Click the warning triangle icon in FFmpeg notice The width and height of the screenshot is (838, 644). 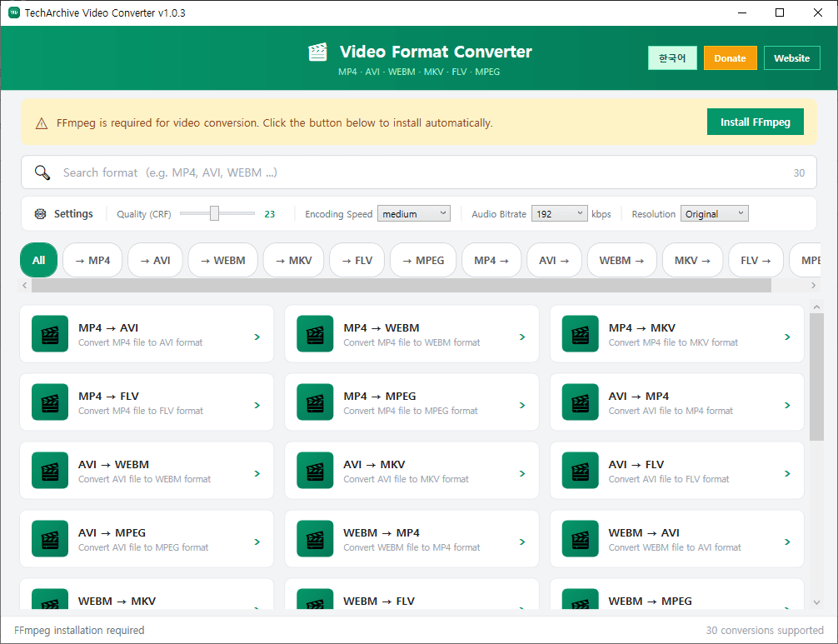pos(42,123)
